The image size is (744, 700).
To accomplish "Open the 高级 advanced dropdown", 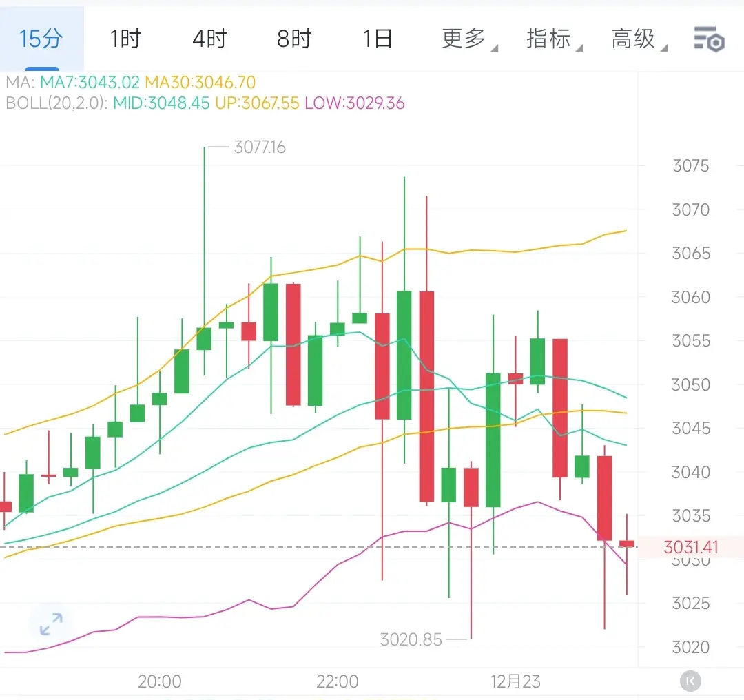I will tap(639, 39).
